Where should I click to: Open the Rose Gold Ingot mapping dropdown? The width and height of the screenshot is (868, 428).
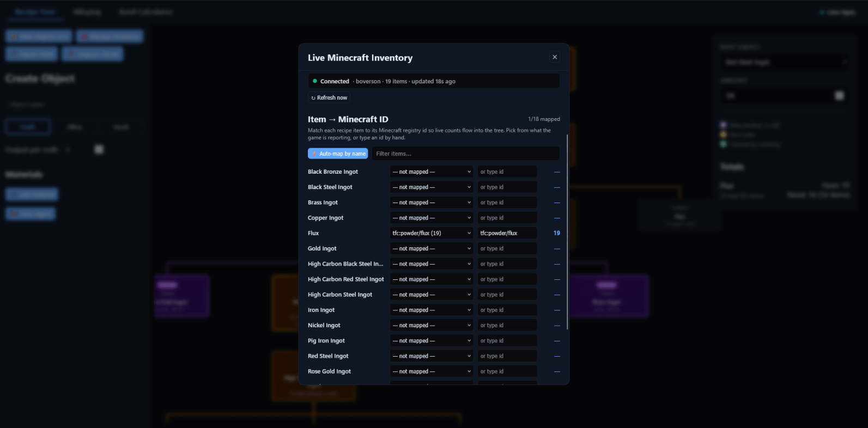coord(432,371)
